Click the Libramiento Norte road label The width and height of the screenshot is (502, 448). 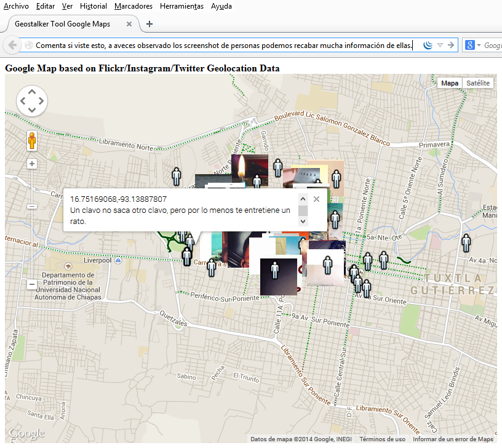[x=126, y=145]
